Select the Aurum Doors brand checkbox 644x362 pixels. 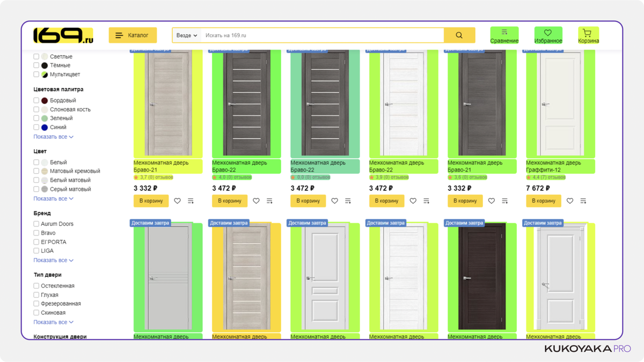pyautogui.click(x=36, y=224)
